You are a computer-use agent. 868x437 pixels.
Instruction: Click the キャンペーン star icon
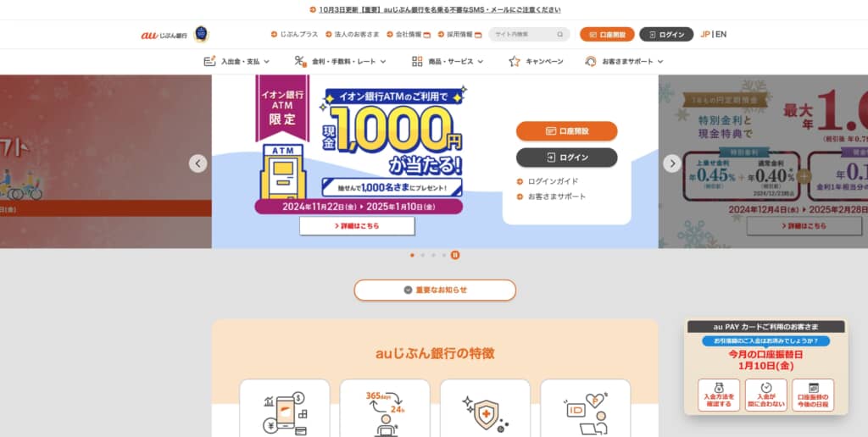pyautogui.click(x=515, y=62)
